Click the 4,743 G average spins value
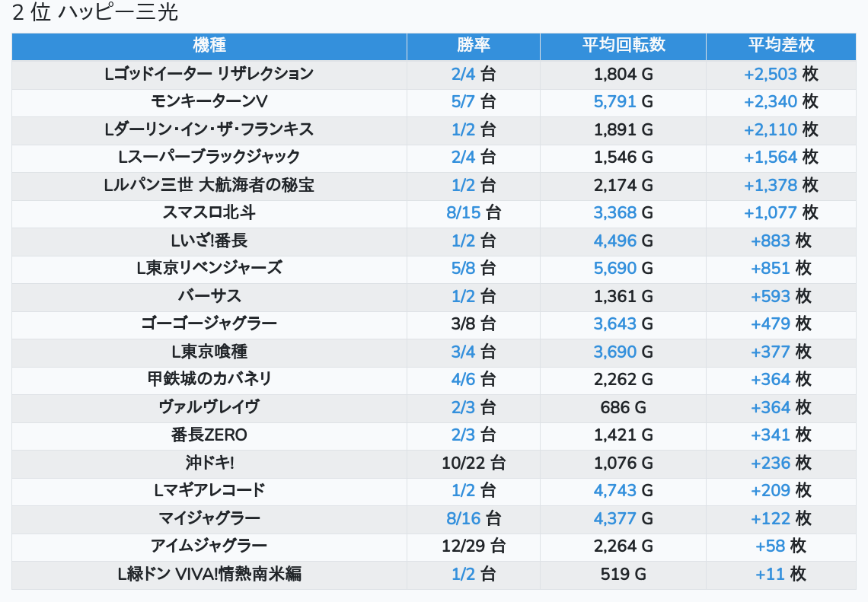This screenshot has height=602, width=868. [624, 491]
